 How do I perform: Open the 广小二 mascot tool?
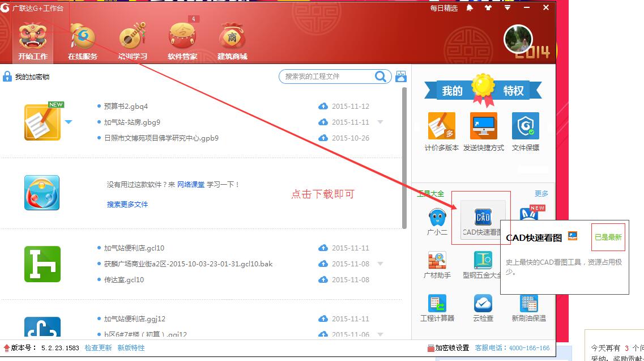tap(437, 222)
